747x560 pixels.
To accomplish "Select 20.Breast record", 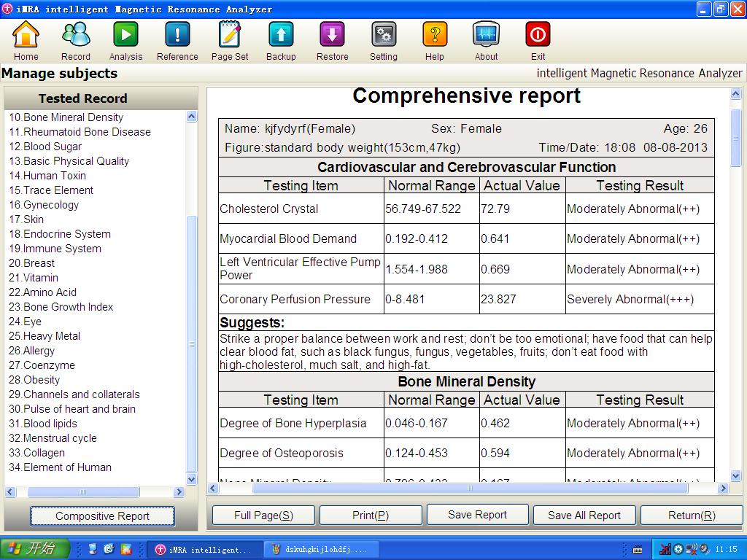I will pyautogui.click(x=32, y=263).
